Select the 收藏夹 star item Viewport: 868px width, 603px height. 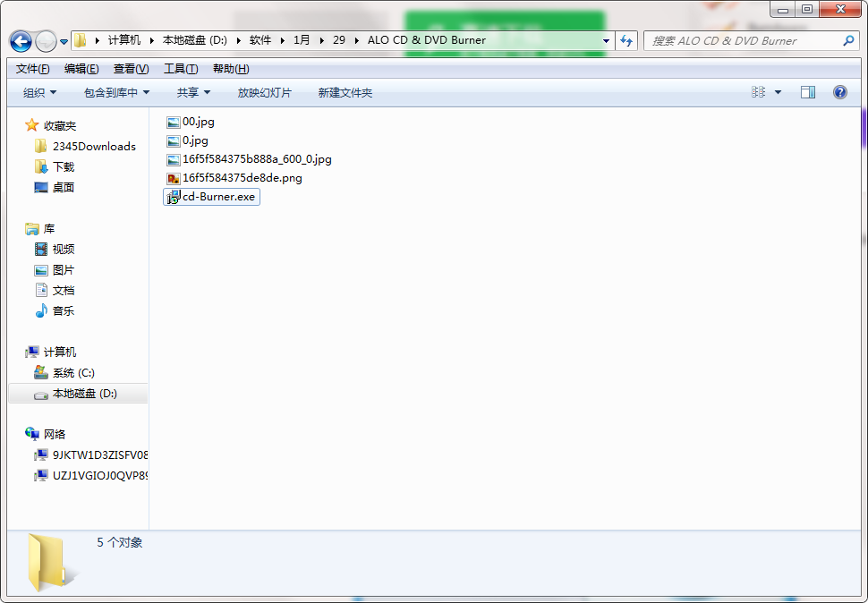[x=50, y=125]
